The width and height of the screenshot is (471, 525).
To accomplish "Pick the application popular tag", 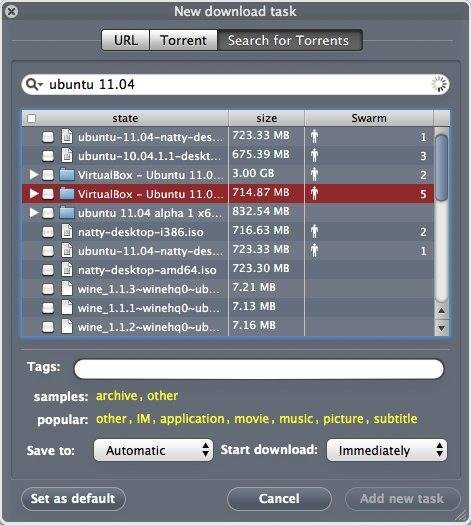I will (x=192, y=419).
